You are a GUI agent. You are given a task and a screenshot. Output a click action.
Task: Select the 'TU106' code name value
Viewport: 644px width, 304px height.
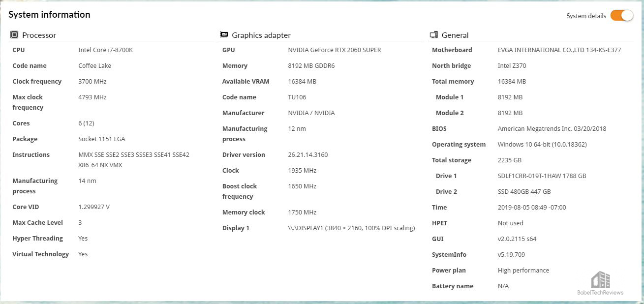(x=297, y=97)
